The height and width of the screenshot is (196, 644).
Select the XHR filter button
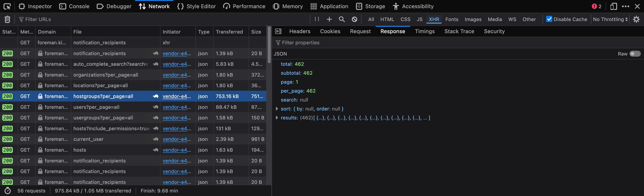(434, 19)
